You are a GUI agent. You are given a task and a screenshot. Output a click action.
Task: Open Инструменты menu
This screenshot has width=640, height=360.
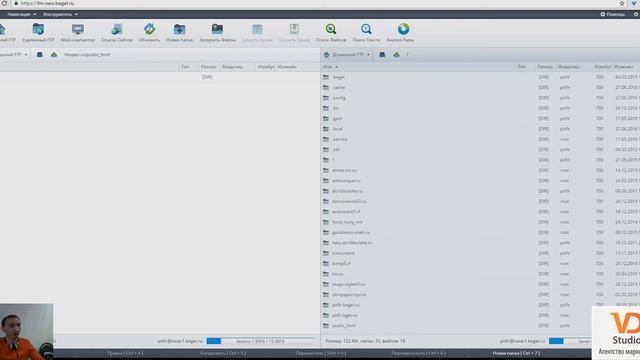click(x=60, y=14)
